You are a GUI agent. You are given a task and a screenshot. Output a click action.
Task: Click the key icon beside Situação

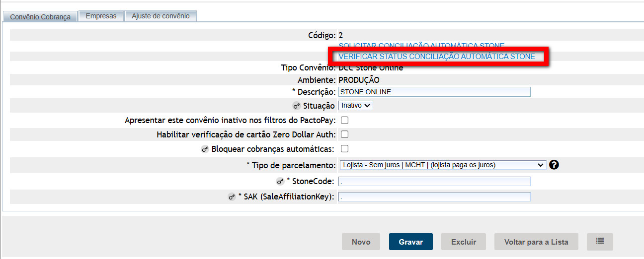click(297, 106)
